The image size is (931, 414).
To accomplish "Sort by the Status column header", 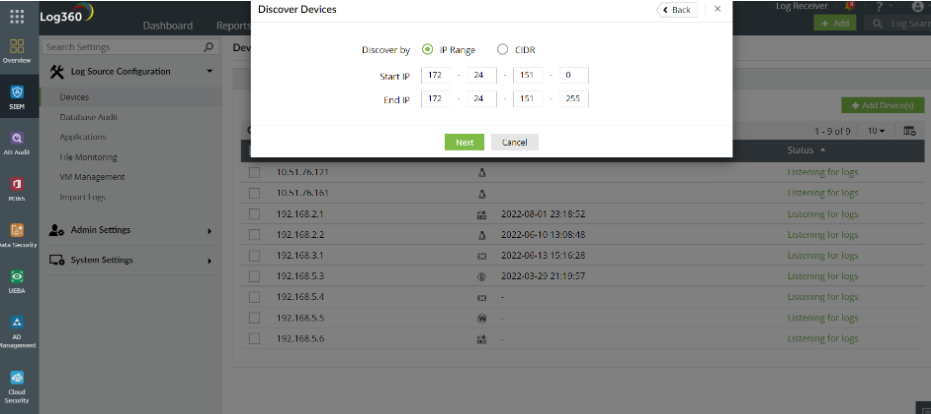I will point(806,150).
